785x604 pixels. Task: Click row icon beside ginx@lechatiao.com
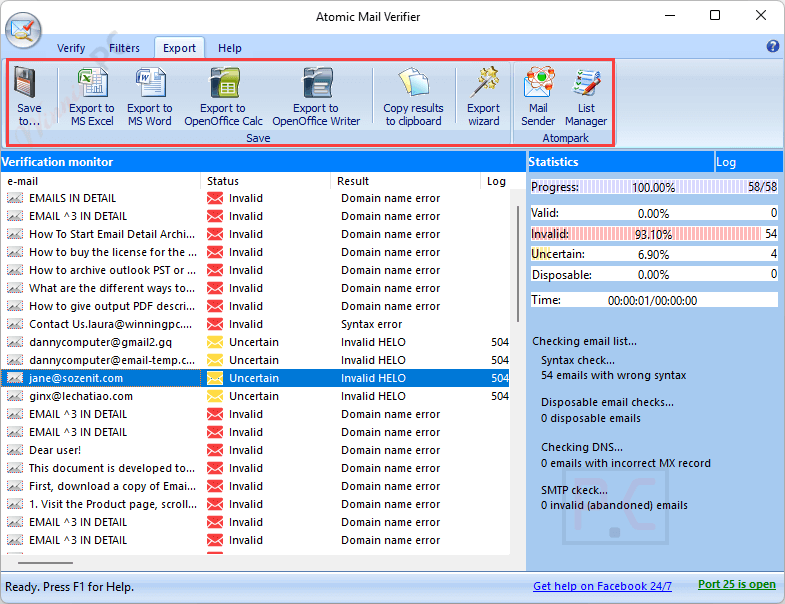(15, 396)
